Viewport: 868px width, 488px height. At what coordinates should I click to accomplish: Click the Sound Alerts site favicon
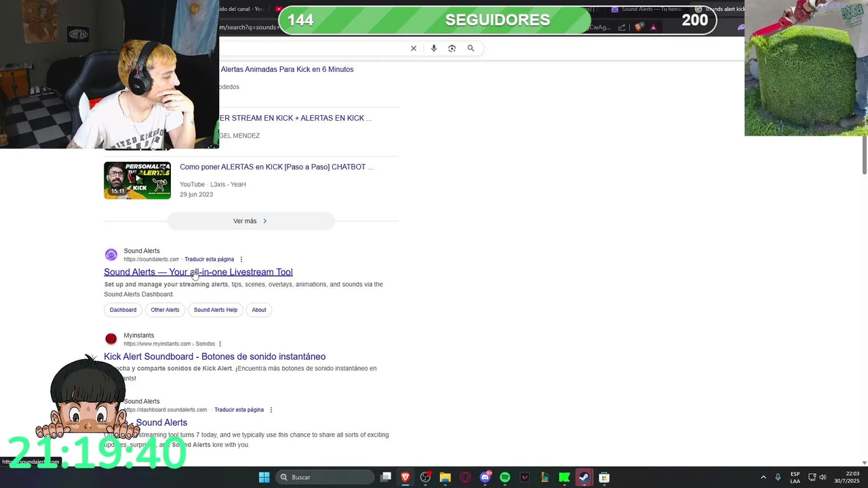111,255
